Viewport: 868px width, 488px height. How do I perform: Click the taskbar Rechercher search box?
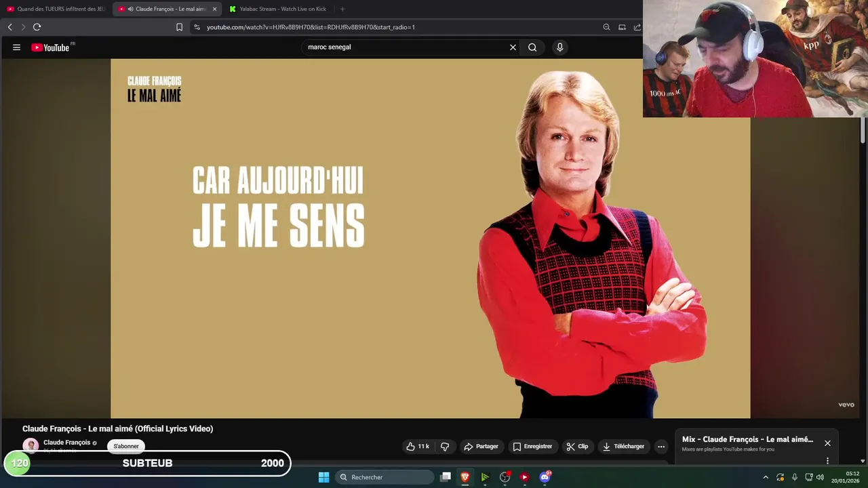[385, 477]
